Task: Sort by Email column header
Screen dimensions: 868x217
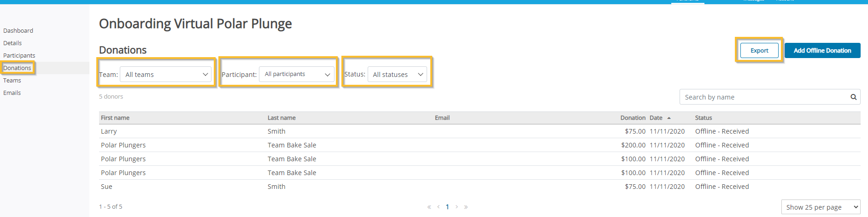Action: click(x=442, y=118)
